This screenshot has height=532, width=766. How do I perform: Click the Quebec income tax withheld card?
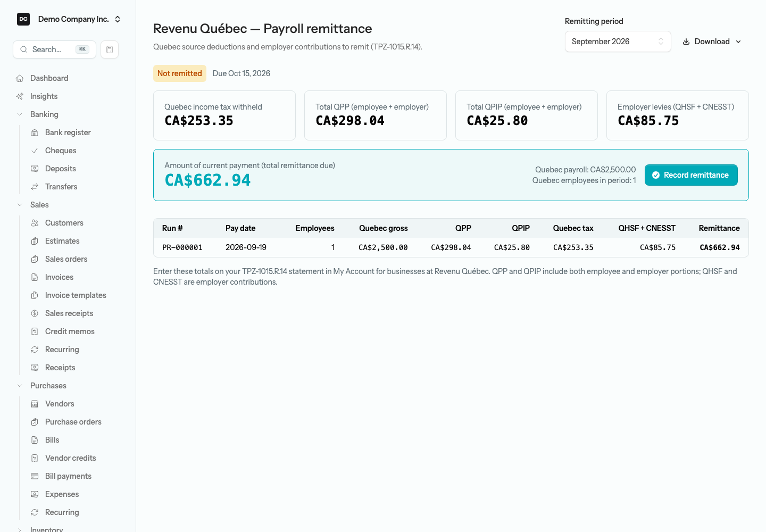224,115
